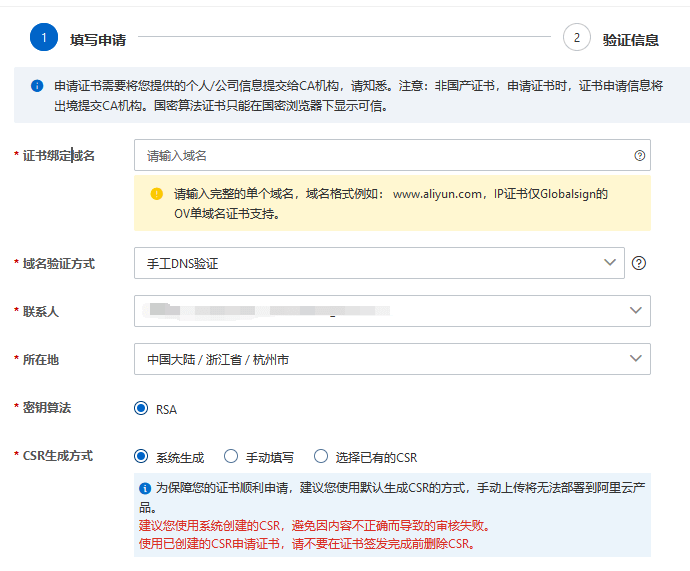
Task: Open the 手工DNS验证 verification method dropdown
Action: point(379,263)
